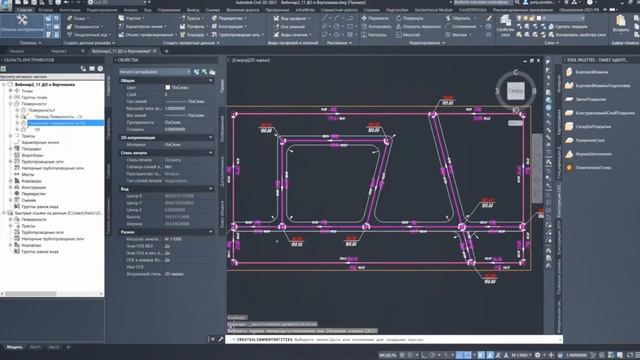This screenshot has width=640, height=360.
Task: Select the Копировать (Copy) tool
Action: (376, 27)
